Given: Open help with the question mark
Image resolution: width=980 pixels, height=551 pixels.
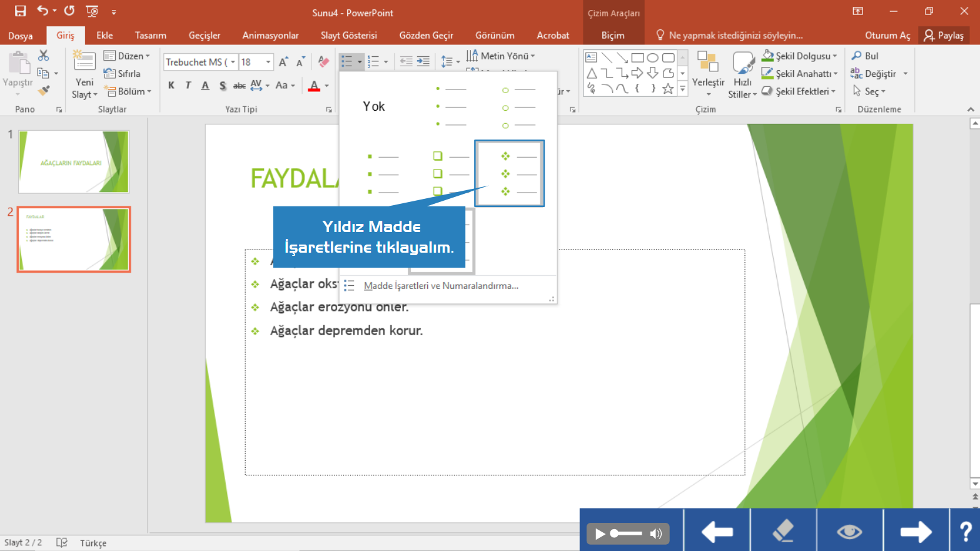Looking at the screenshot, I should point(966,532).
